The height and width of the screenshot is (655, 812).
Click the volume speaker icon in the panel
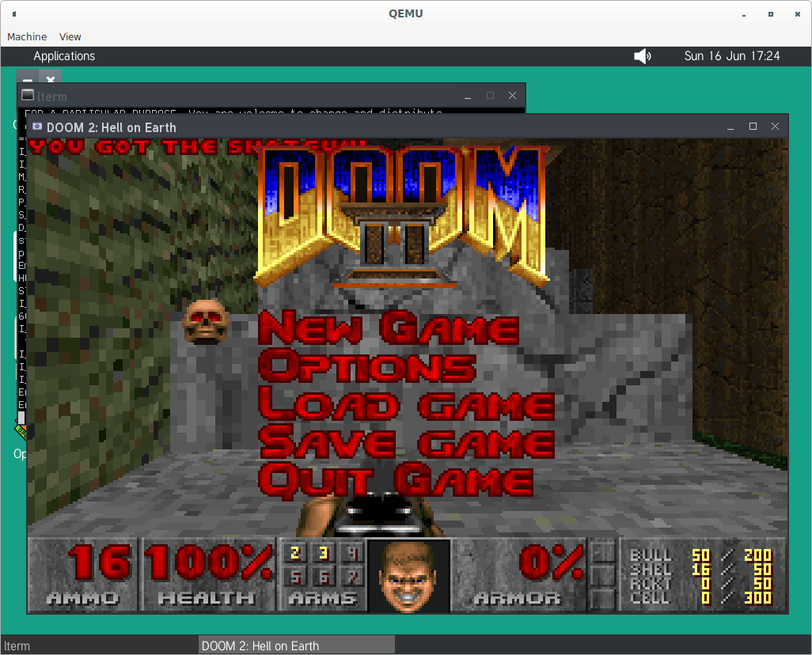(642, 56)
